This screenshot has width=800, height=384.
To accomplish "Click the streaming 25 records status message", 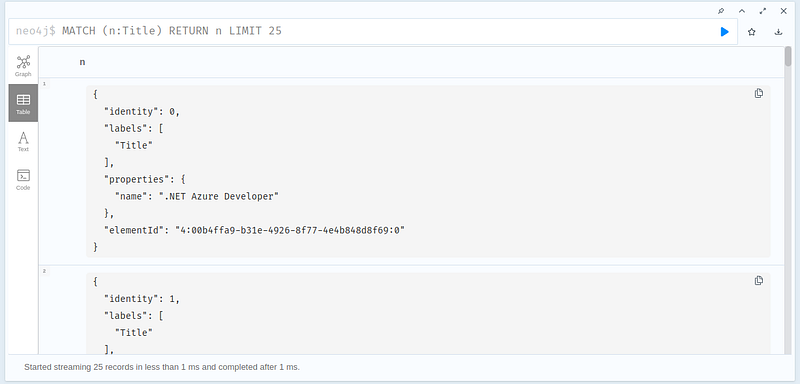I will [162, 367].
